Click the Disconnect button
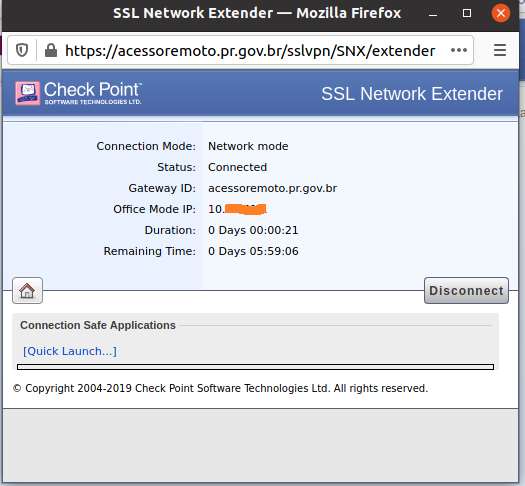Screen dimensions: 525x486 [x=466, y=291]
